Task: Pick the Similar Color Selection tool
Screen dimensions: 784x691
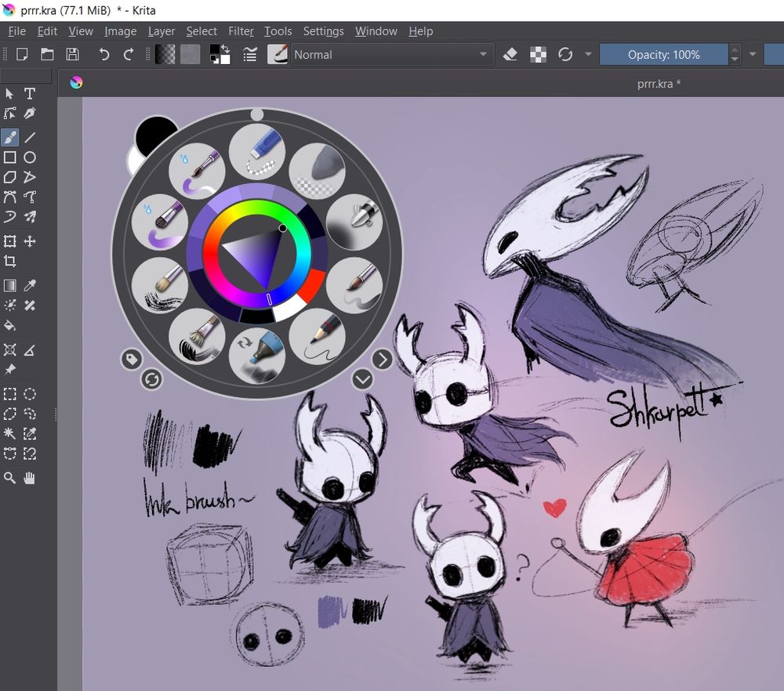Action: [30, 434]
